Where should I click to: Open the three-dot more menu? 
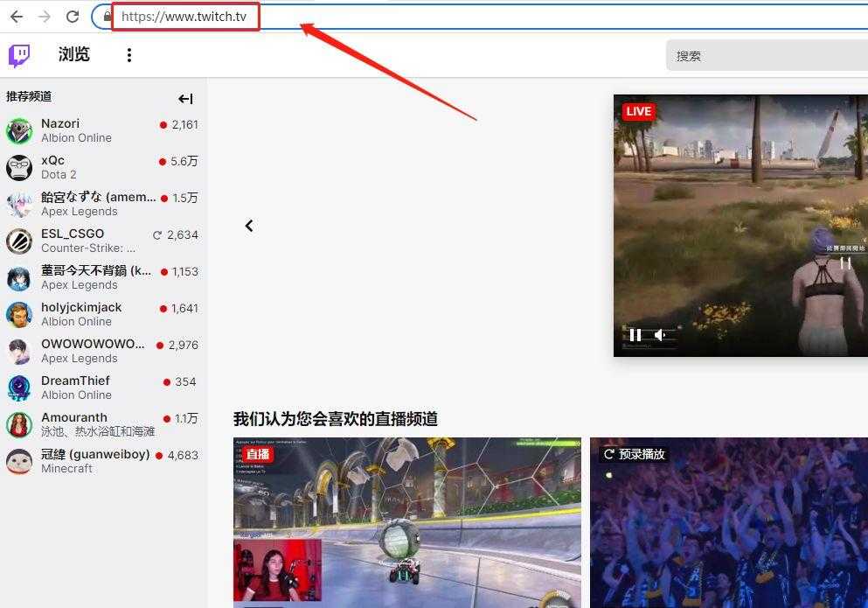click(129, 55)
